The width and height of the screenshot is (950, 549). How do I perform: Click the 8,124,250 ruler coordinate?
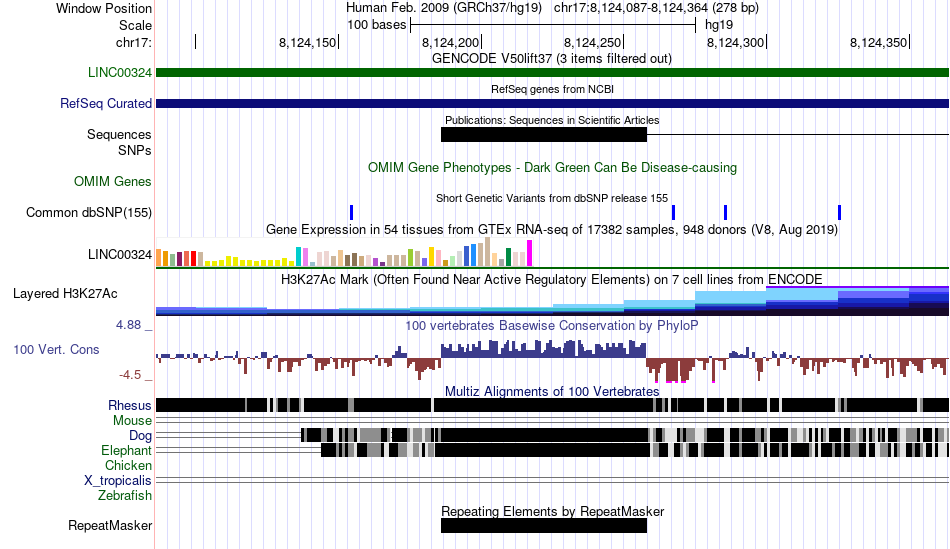click(593, 42)
